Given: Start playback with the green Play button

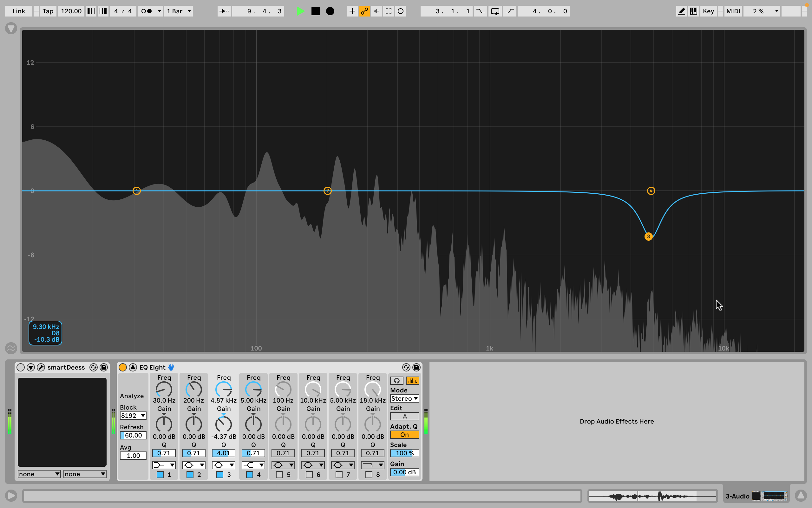Looking at the screenshot, I should 300,11.
